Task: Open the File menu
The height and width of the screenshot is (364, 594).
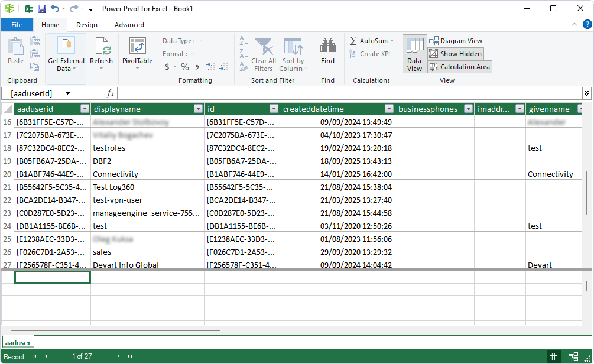Action: 17,25
